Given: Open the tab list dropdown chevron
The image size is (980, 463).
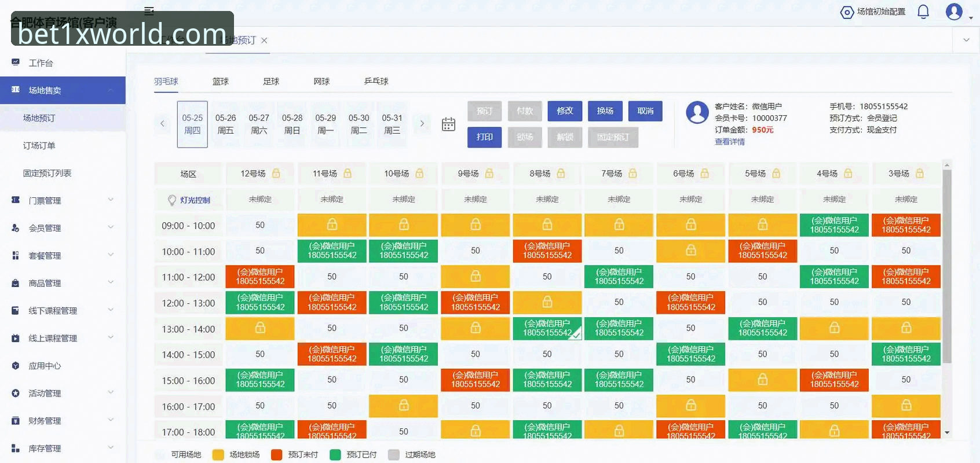Looking at the screenshot, I should coord(966,40).
